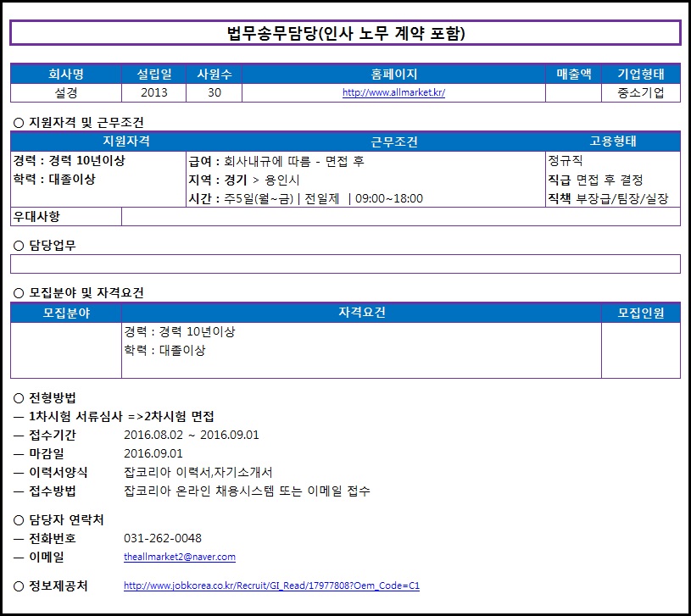Image resolution: width=691 pixels, height=616 pixels.
Task: Select the 홈페이지 column header
Action: click(x=393, y=74)
